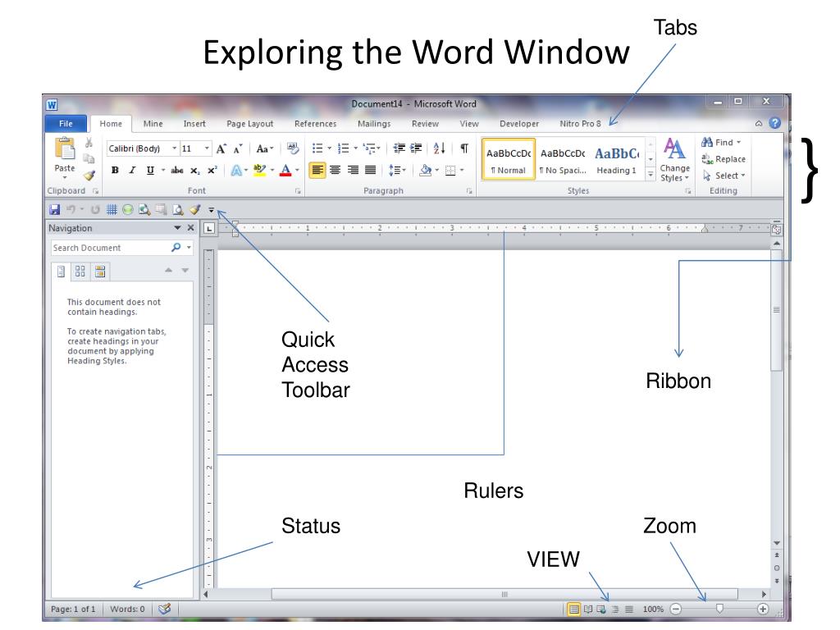Click the zoom slider handle
Viewport: 840px width, 630px height.
click(x=719, y=609)
